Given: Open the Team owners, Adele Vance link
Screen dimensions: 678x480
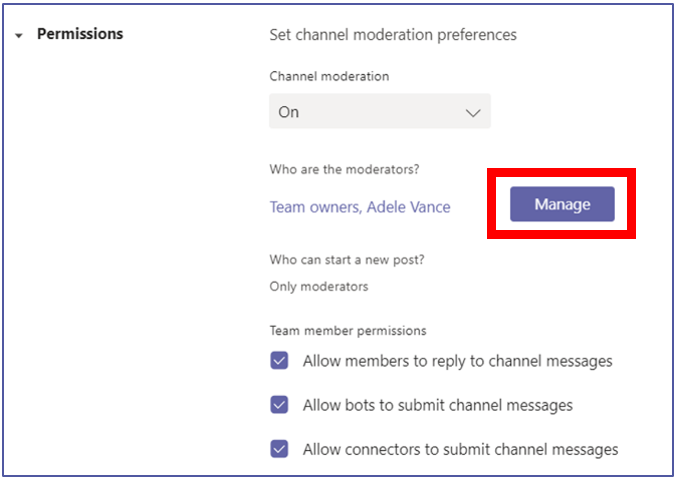Looking at the screenshot, I should pyautogui.click(x=360, y=207).
